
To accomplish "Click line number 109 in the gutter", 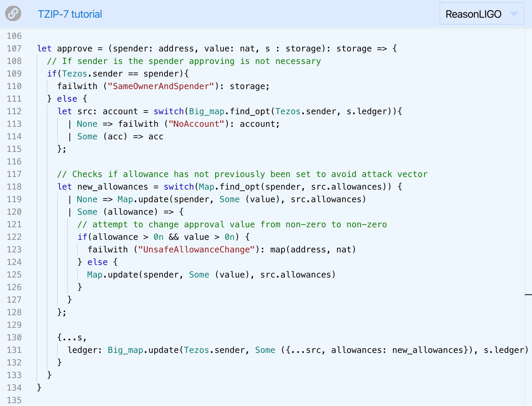I will point(14,74).
